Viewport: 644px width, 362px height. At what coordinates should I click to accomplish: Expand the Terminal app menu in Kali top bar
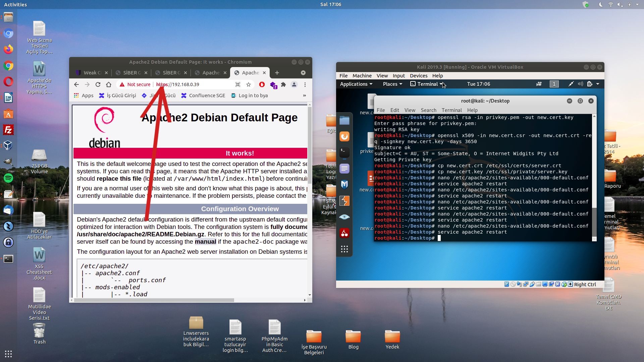click(426, 84)
